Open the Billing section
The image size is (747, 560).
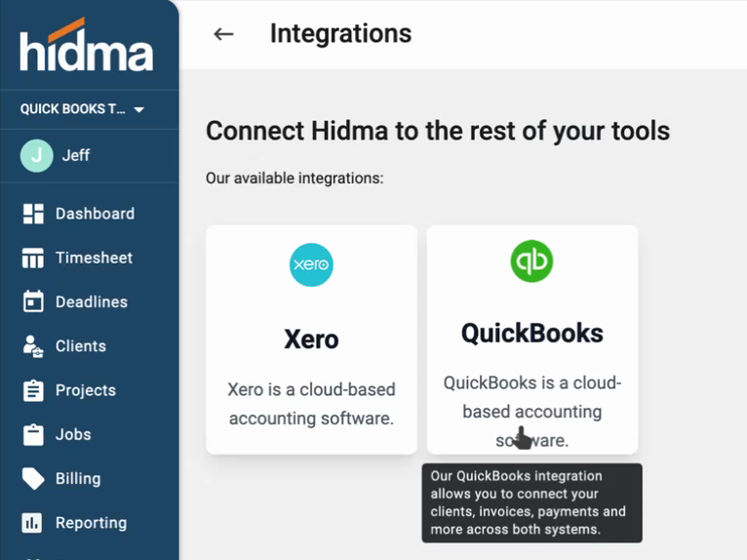pos(78,478)
